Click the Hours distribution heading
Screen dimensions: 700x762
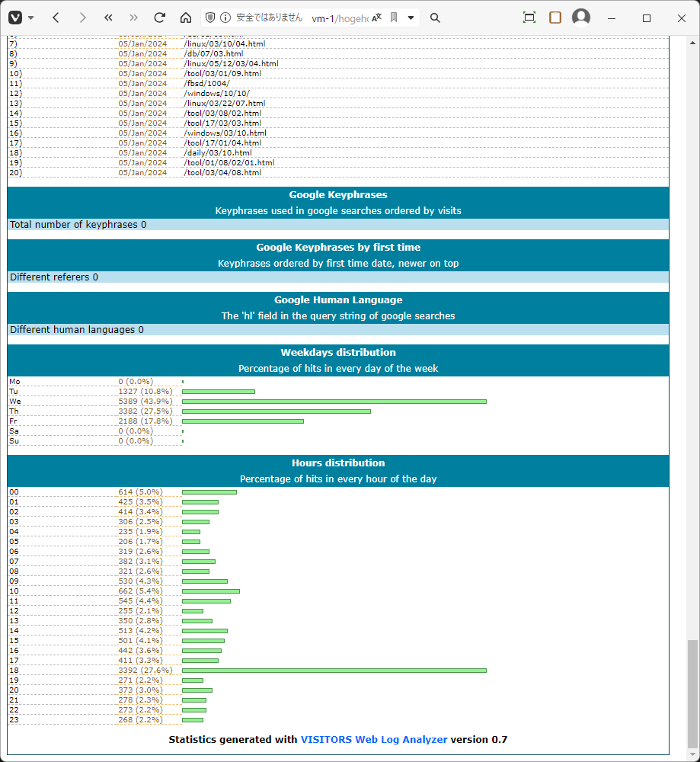coord(338,463)
